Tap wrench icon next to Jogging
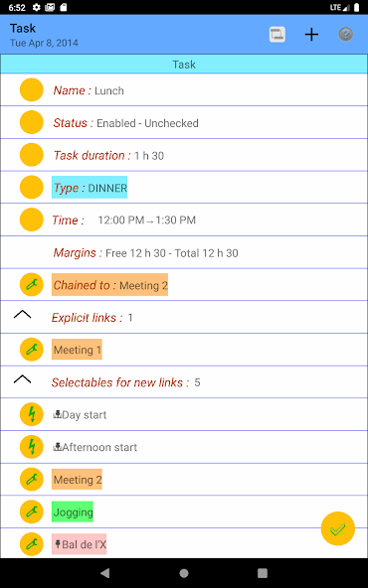 (x=32, y=512)
